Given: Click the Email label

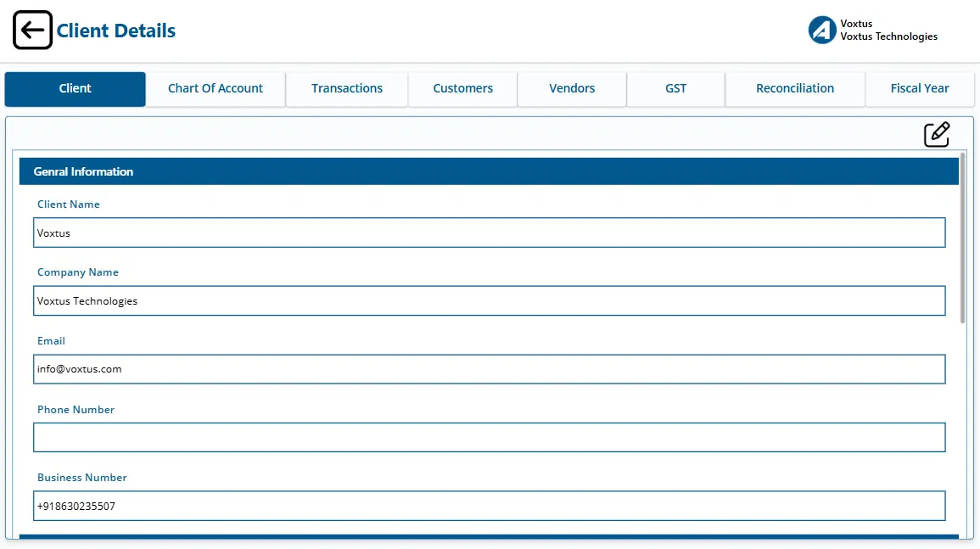Looking at the screenshot, I should (x=51, y=341).
